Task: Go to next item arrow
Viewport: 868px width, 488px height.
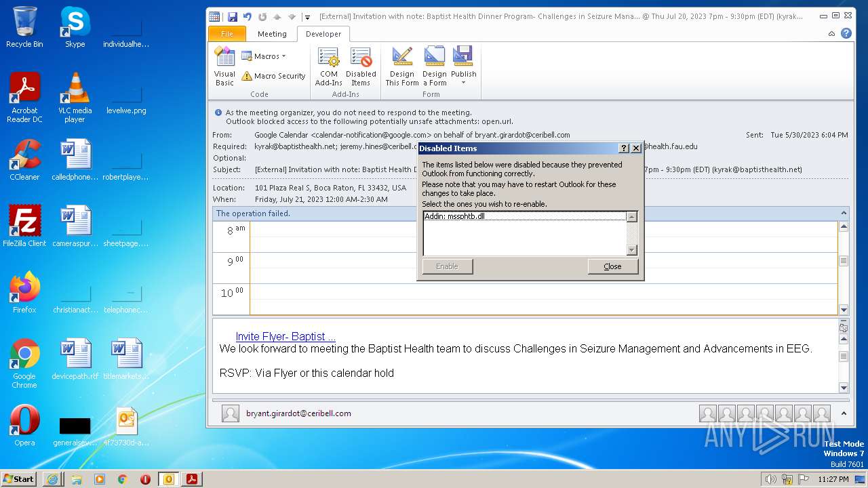Action: click(x=292, y=17)
